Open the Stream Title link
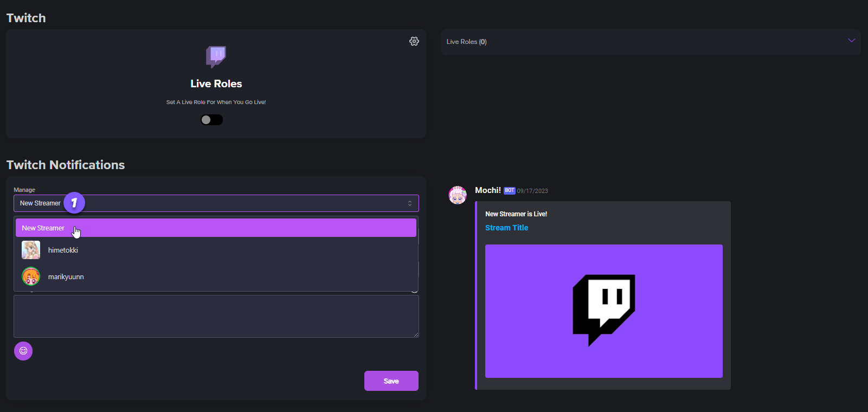 [x=506, y=228]
